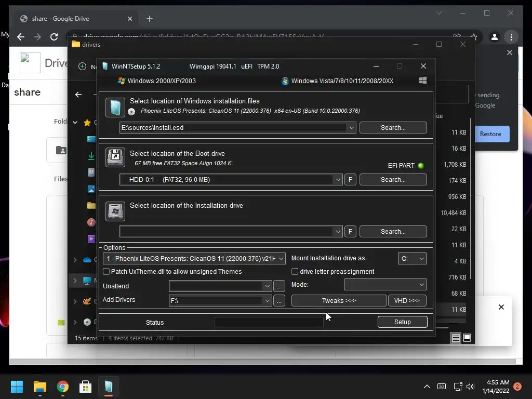Switch drivers window to details view

456,338
